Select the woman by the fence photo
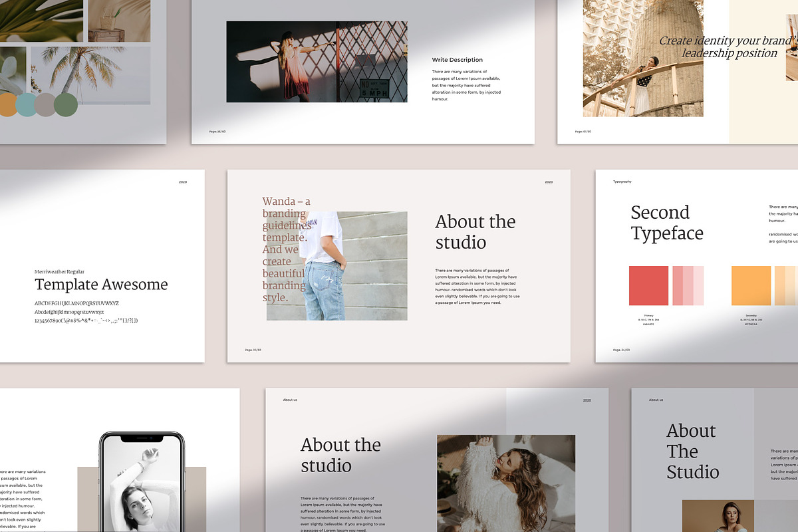798x532 pixels. (x=317, y=62)
